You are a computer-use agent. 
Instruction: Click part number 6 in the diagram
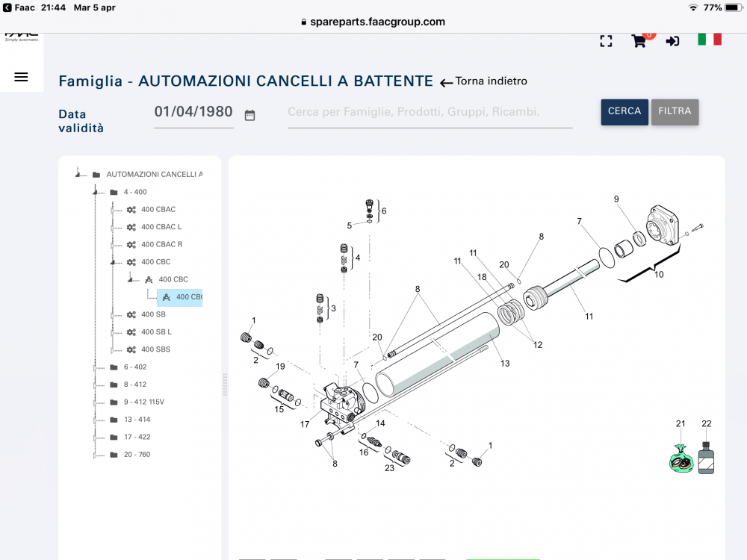point(384,211)
